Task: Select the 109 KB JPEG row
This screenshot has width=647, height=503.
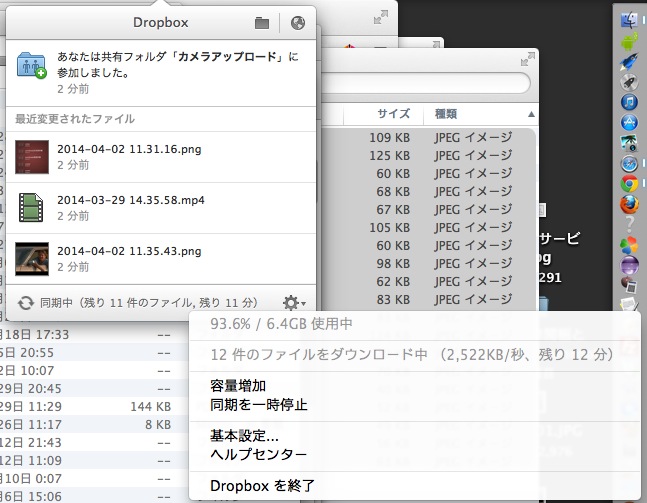Action: point(429,137)
